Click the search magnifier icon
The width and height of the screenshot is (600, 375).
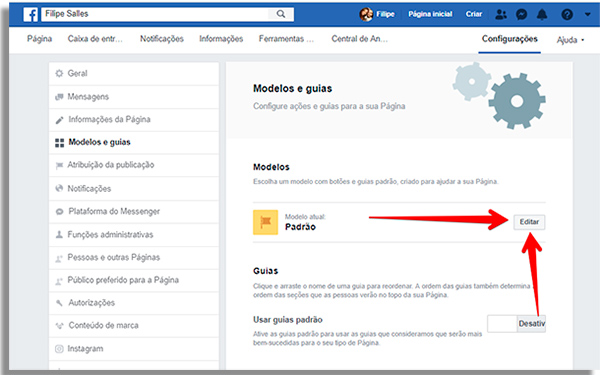281,14
